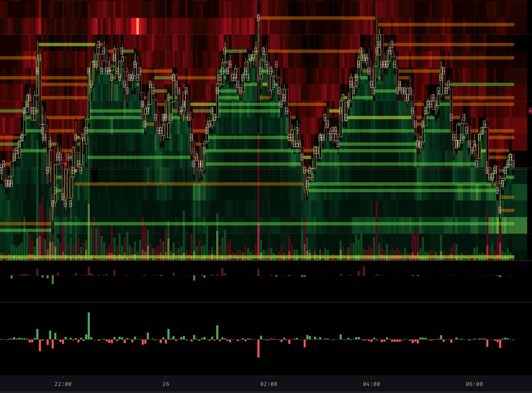This screenshot has width=532, height=393.
Task: Click the 04:00 label on the time scale
Action: coord(372,384)
